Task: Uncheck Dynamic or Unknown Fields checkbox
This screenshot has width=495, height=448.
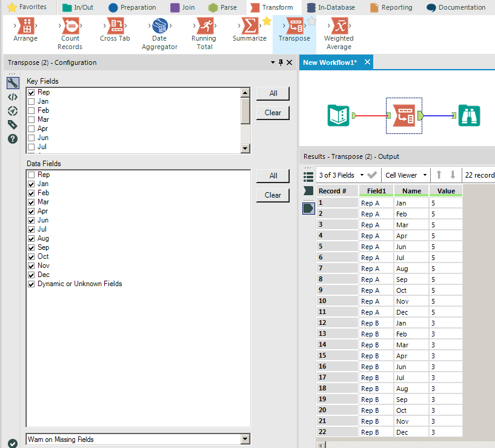Action: [x=31, y=284]
